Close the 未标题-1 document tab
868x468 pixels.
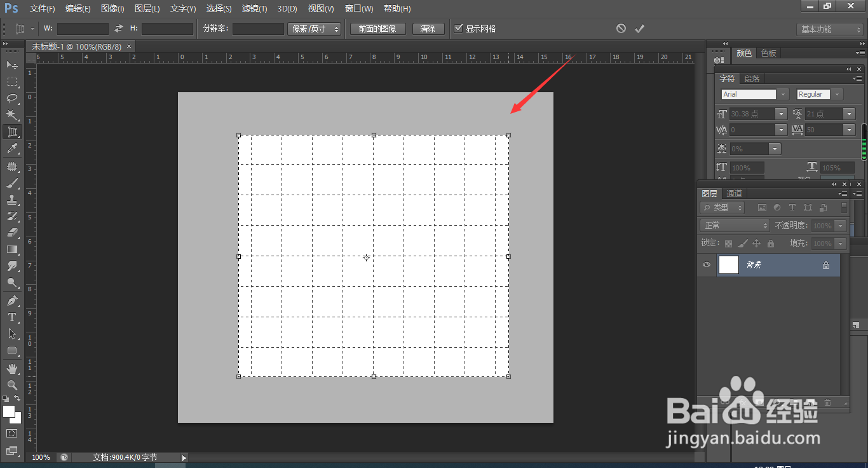click(x=129, y=46)
